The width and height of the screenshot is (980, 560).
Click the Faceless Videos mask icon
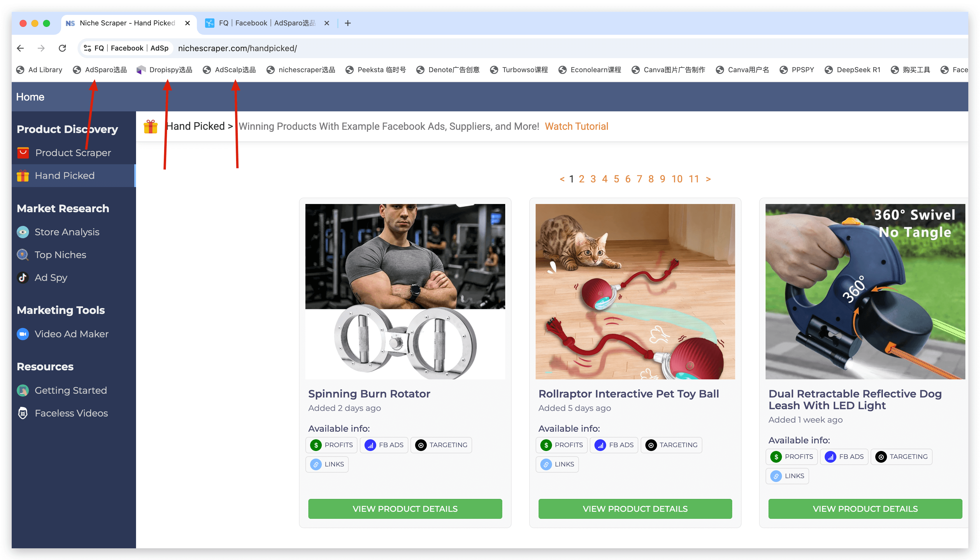click(x=23, y=413)
